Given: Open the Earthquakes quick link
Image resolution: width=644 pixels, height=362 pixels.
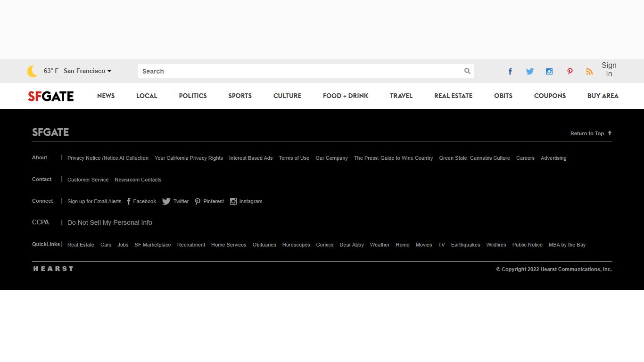Looking at the screenshot, I should [x=466, y=245].
